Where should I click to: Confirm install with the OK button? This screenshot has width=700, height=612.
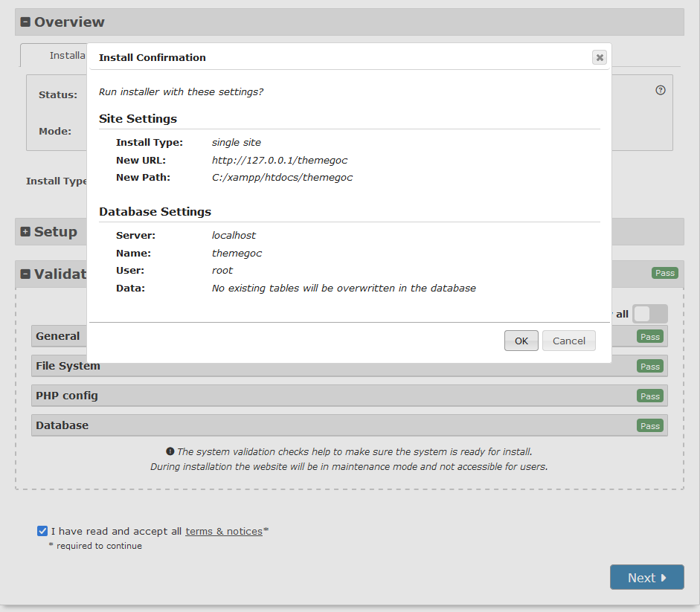tap(521, 341)
